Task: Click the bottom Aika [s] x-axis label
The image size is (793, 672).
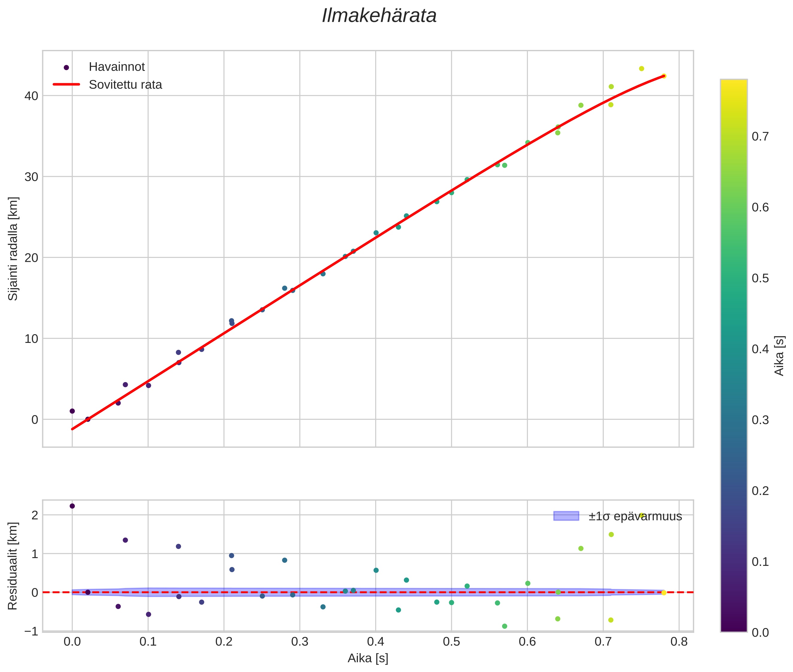Action: coord(368,658)
